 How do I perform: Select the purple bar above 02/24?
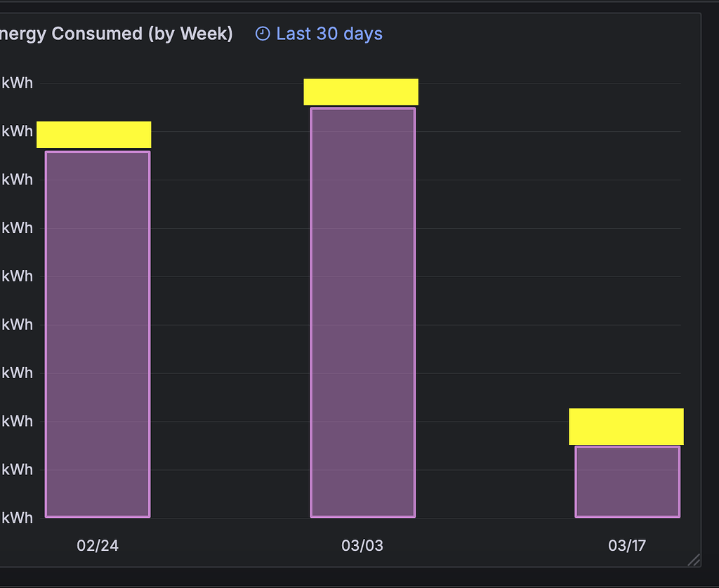pos(97,330)
